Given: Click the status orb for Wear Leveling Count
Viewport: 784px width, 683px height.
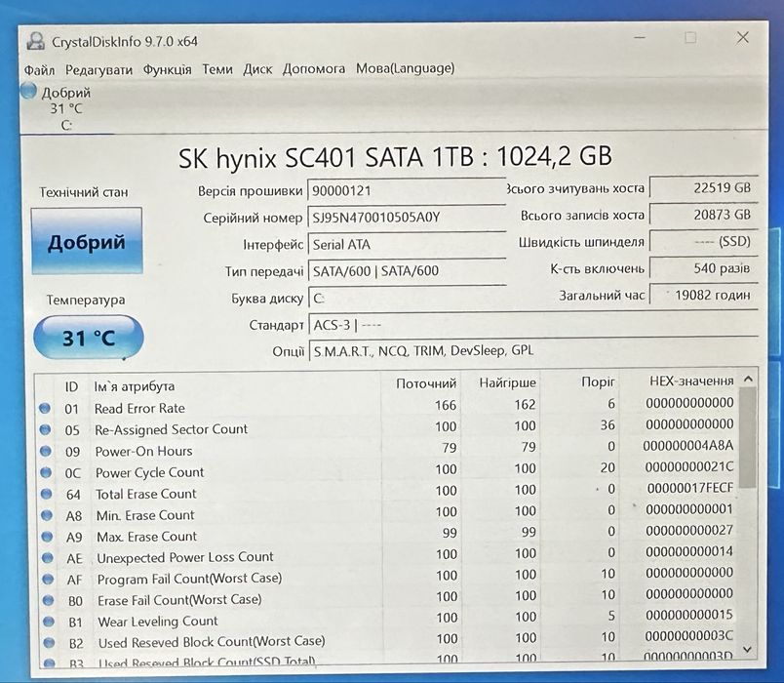Looking at the screenshot, I should coord(49,622).
